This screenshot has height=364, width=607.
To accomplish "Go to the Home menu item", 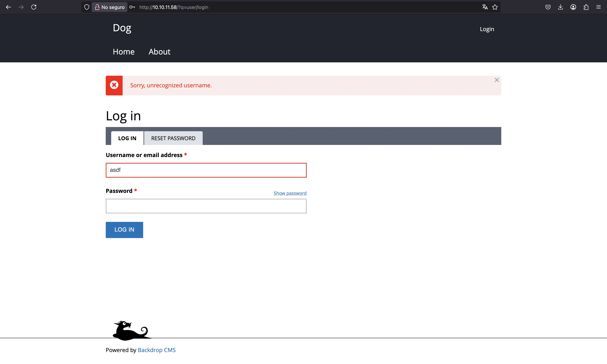I will pos(123,52).
